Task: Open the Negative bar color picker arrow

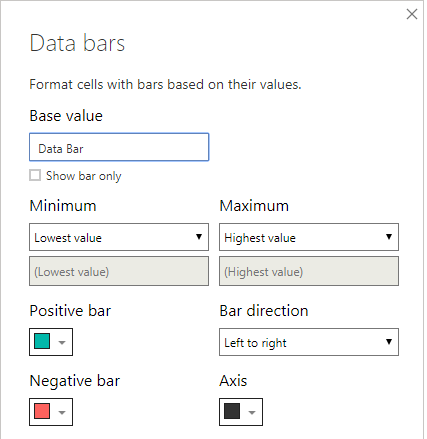Action: coord(62,412)
